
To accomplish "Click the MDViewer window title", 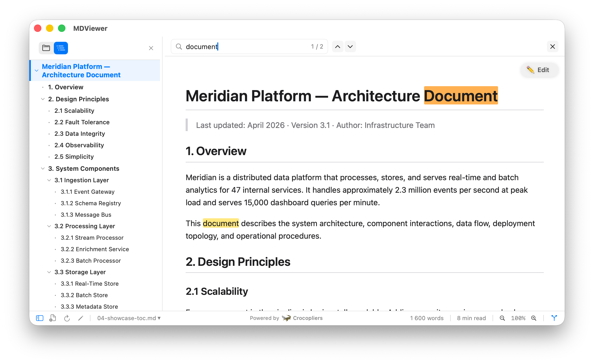I will pyautogui.click(x=90, y=28).
